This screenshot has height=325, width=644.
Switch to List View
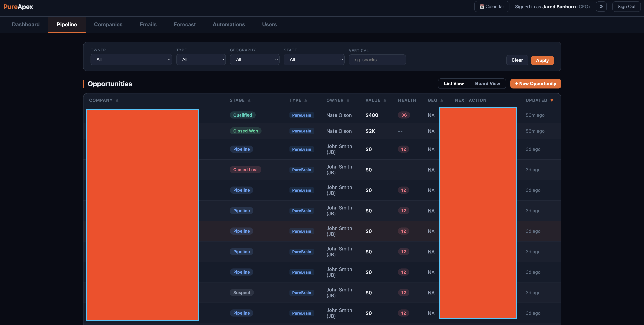[454, 83]
